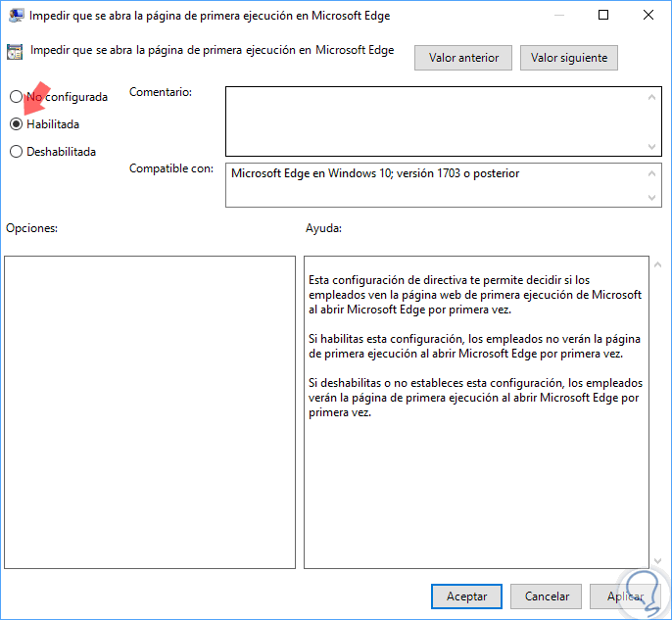Screen dimensions: 672x620
Task: Confirm with the Aceptar button
Action: click(x=466, y=596)
